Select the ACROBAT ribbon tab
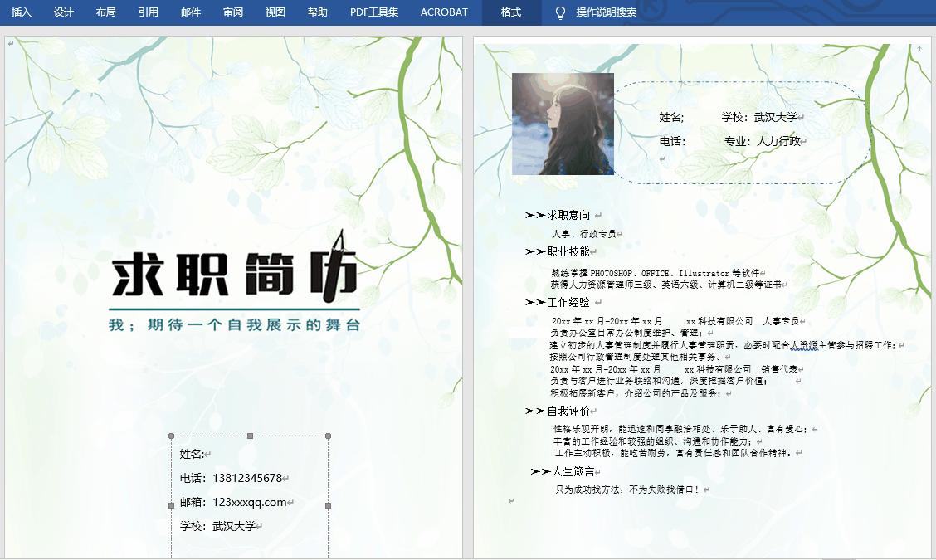Viewport: 936px width, 560px height. 443,12
